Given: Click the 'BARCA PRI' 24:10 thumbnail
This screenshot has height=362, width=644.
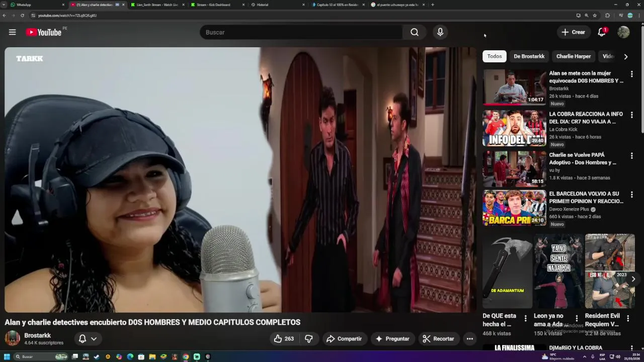Looking at the screenshot, I should 514,208.
